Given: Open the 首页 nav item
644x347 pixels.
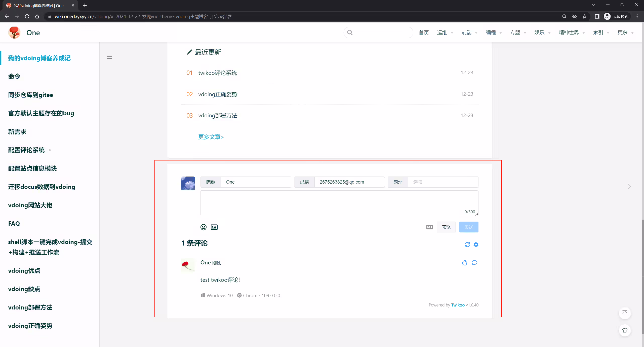Looking at the screenshot, I should (424, 32).
